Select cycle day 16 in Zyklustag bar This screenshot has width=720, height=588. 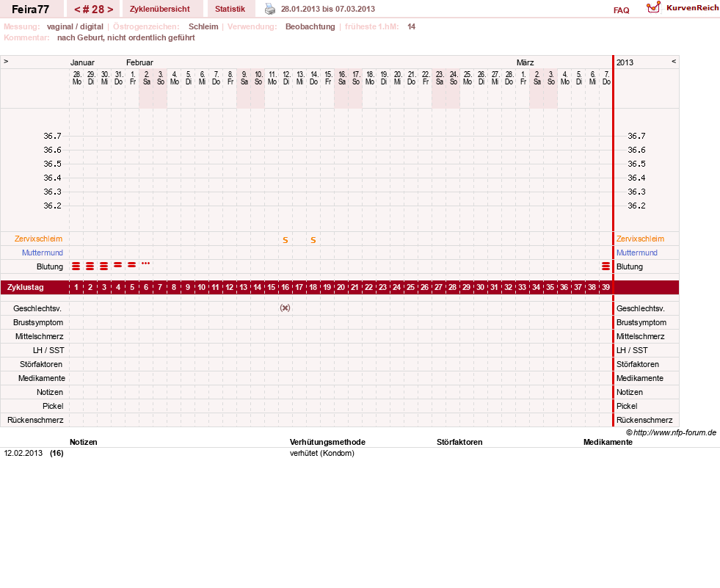286,287
